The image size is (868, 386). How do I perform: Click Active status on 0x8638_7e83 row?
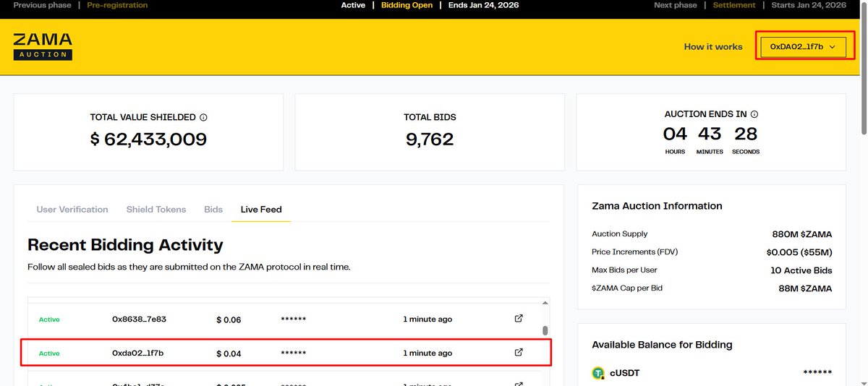(x=49, y=319)
